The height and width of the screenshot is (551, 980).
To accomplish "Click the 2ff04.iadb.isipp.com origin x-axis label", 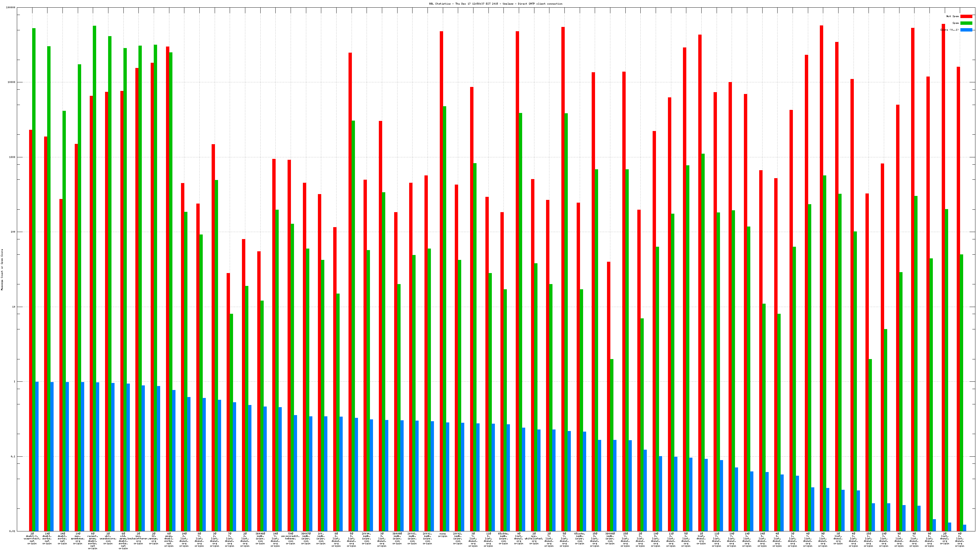I will click(x=366, y=539).
